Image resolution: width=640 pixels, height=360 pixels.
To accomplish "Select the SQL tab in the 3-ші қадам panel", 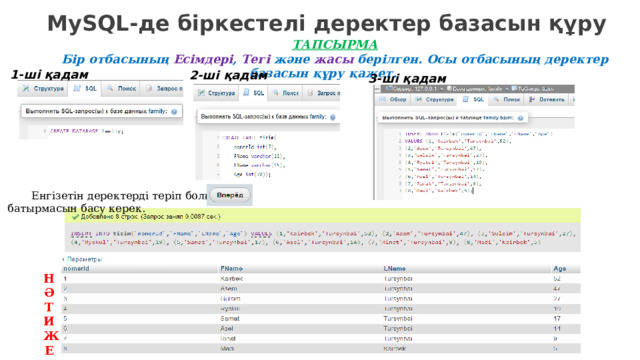I will click(x=474, y=100).
